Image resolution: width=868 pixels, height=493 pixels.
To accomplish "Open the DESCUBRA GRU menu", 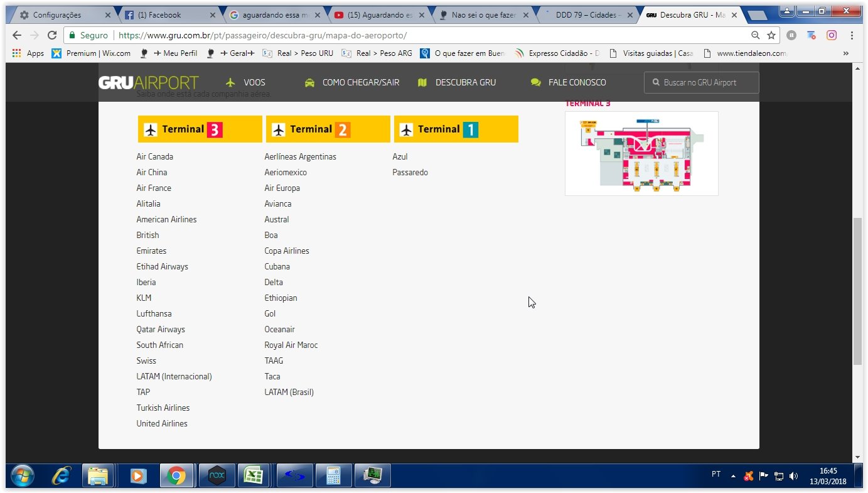I will point(457,82).
